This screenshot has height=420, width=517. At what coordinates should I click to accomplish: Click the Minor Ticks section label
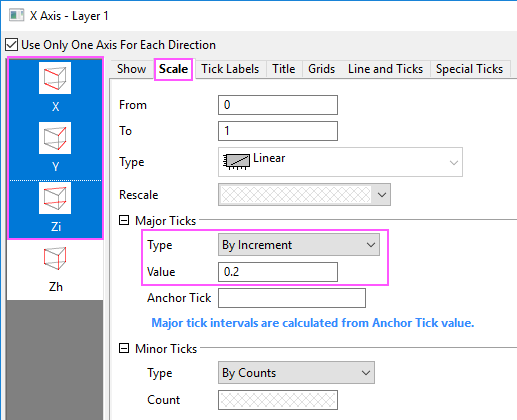(166, 349)
